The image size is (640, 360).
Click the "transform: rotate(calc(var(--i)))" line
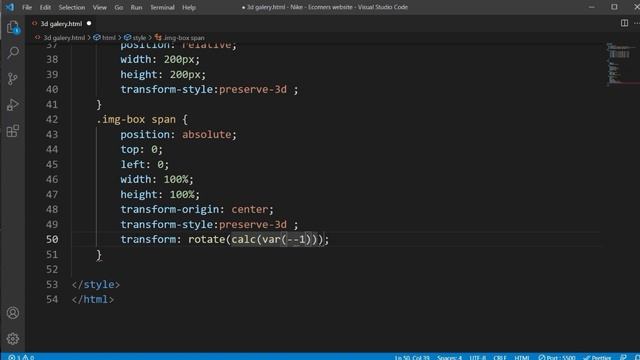[x=224, y=239]
